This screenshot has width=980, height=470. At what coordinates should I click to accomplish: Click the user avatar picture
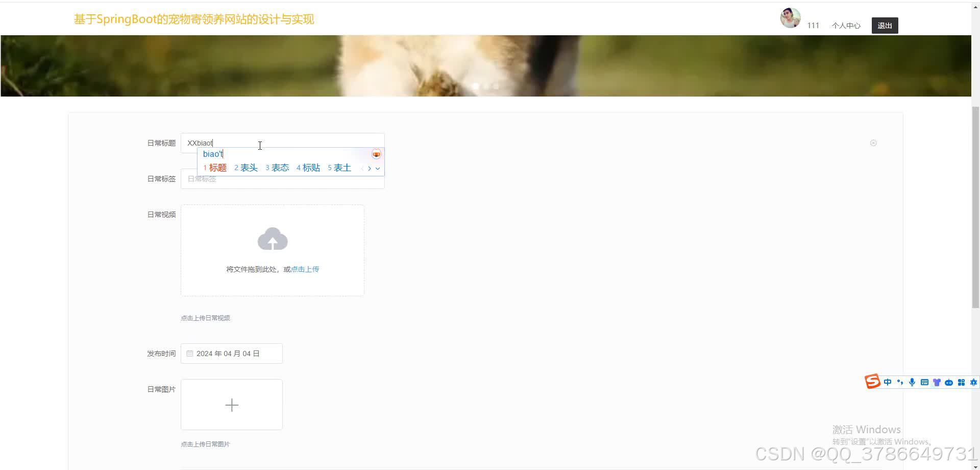pos(790,18)
